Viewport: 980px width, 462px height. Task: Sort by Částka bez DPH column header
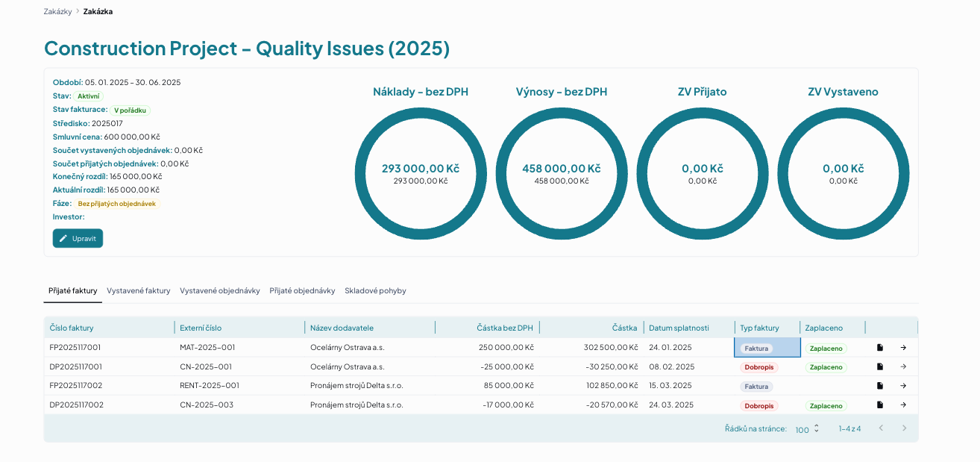click(x=505, y=328)
